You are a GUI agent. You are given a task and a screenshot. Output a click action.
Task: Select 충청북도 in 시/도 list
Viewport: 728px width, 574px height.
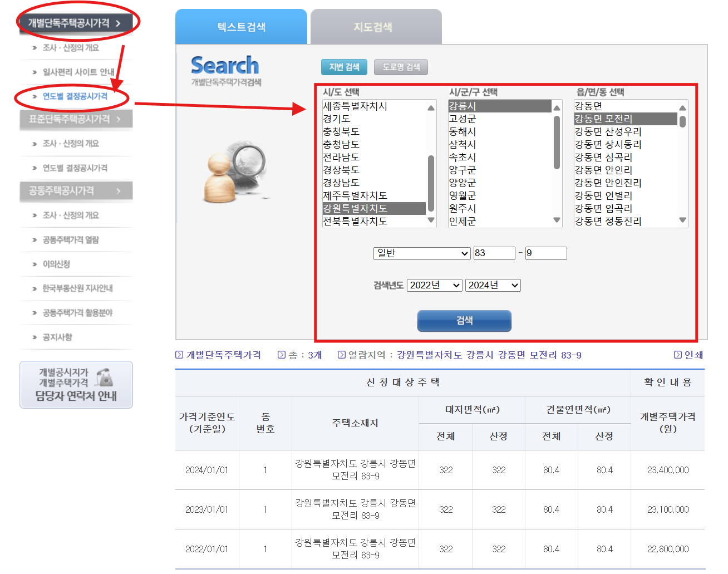tap(374, 131)
